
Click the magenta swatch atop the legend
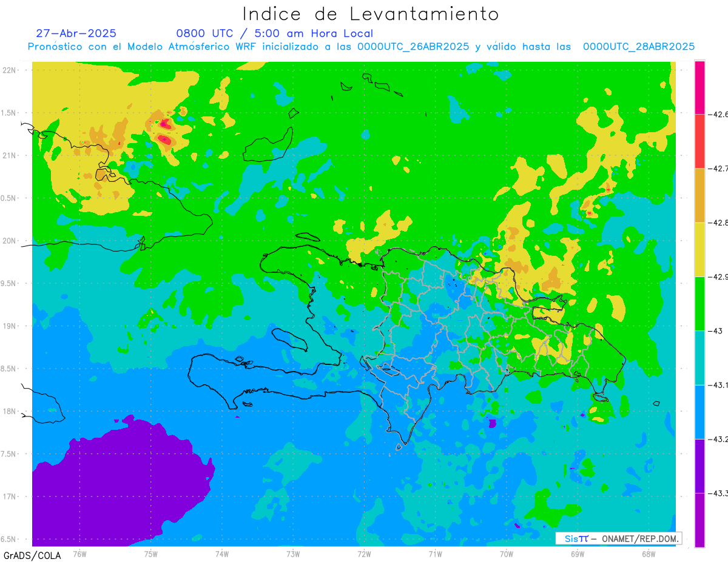[699, 87]
